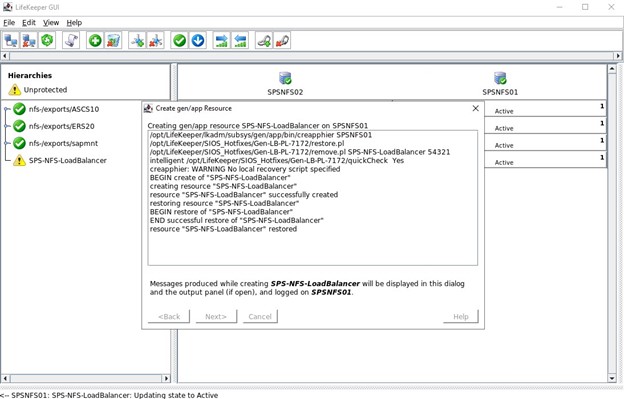
Task: Click the Disconnect server toolbar icon
Action: coord(29,41)
